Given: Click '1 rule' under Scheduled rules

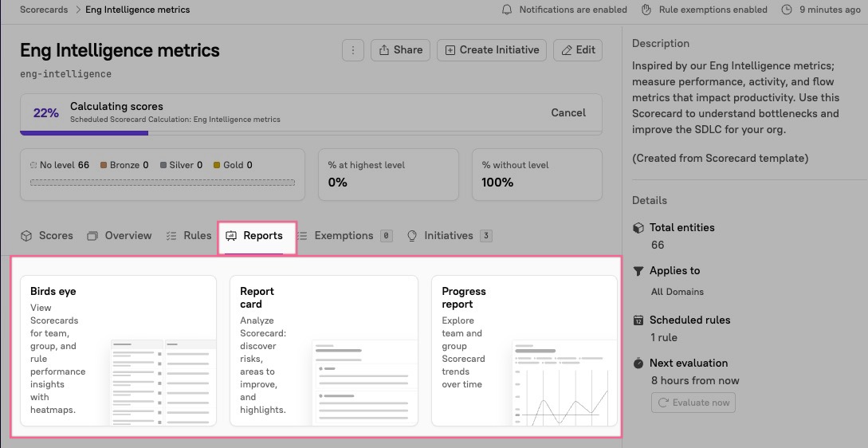Looking at the screenshot, I should pyautogui.click(x=664, y=337).
